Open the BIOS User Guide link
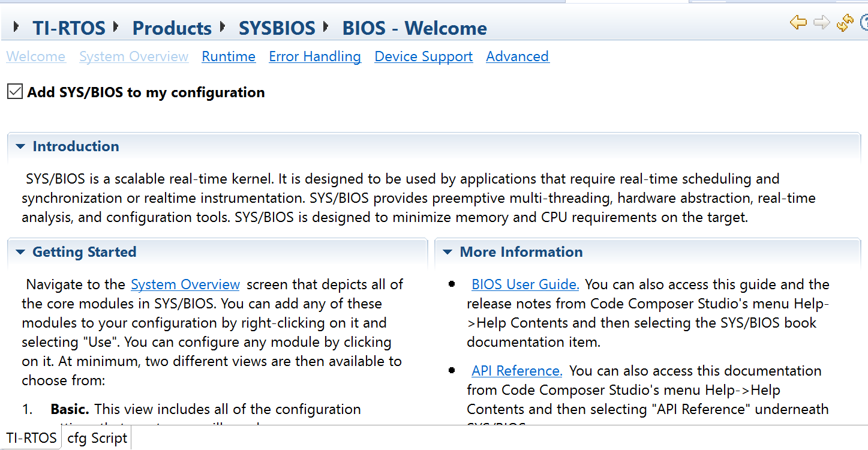The image size is (868, 450). (525, 284)
